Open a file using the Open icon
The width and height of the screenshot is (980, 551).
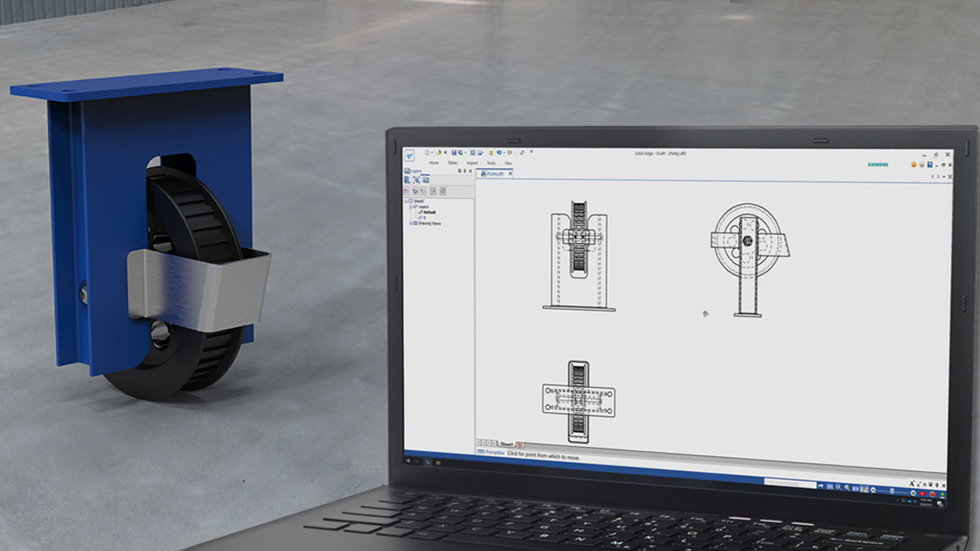[x=439, y=152]
